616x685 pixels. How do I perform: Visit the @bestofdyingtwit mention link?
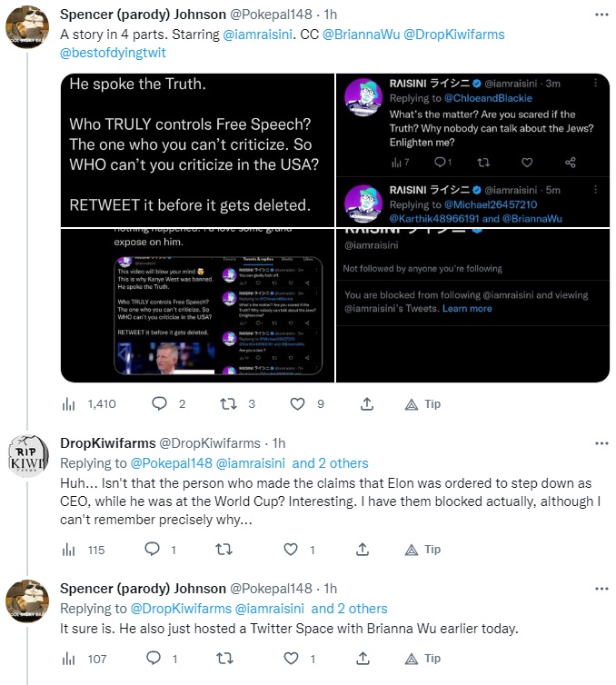[x=113, y=53]
